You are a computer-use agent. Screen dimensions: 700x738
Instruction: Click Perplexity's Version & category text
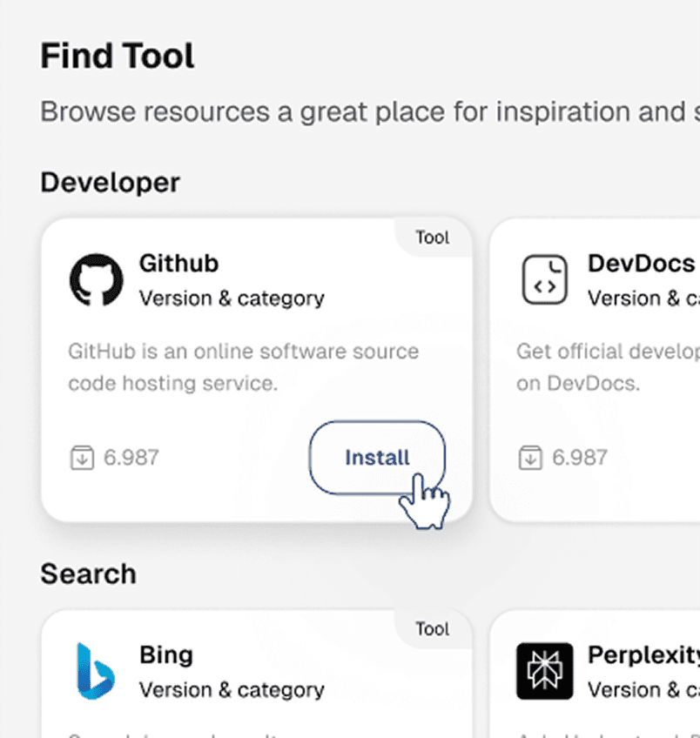(x=644, y=690)
